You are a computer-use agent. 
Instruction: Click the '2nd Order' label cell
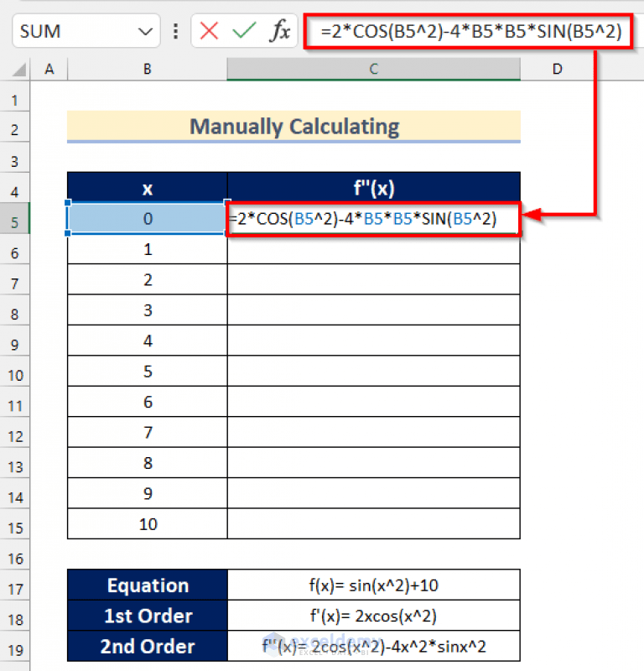click(148, 646)
